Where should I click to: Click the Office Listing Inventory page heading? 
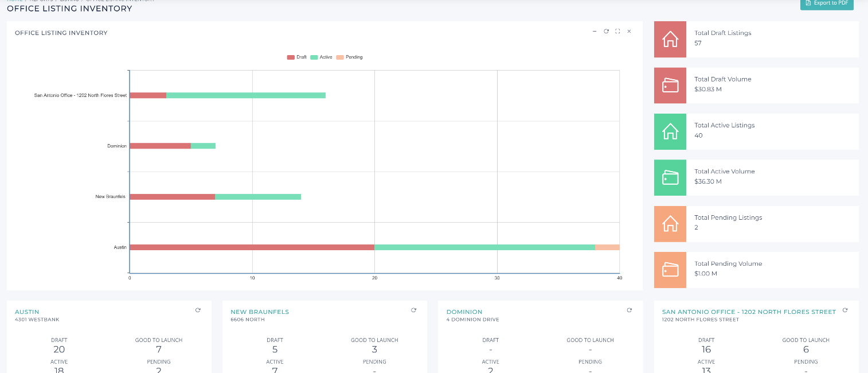(69, 9)
